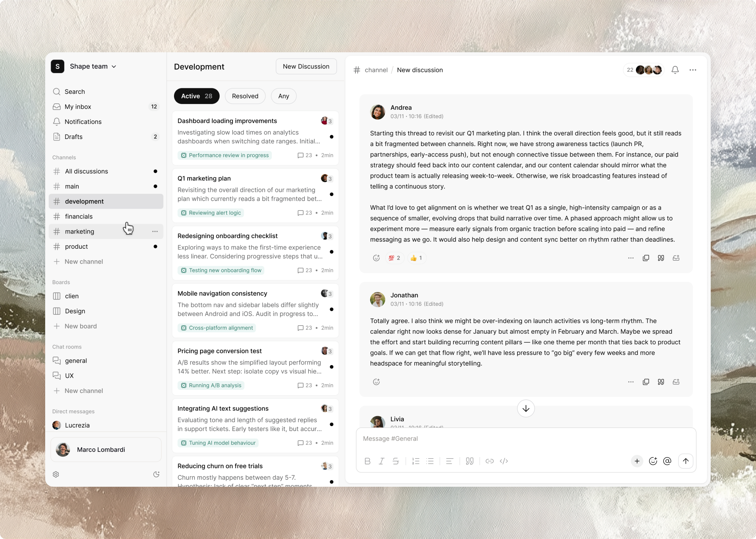Insert a code block icon
756x539 pixels.
504,461
